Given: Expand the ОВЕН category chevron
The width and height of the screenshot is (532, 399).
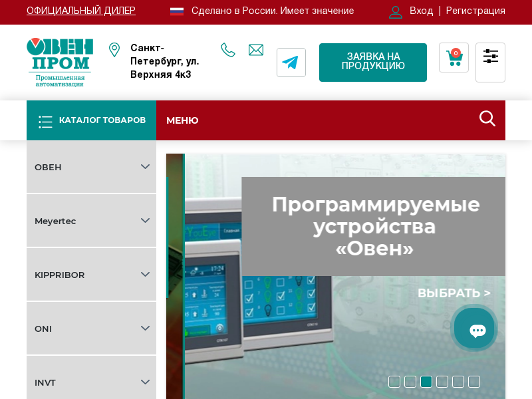Looking at the screenshot, I should click(x=145, y=167).
